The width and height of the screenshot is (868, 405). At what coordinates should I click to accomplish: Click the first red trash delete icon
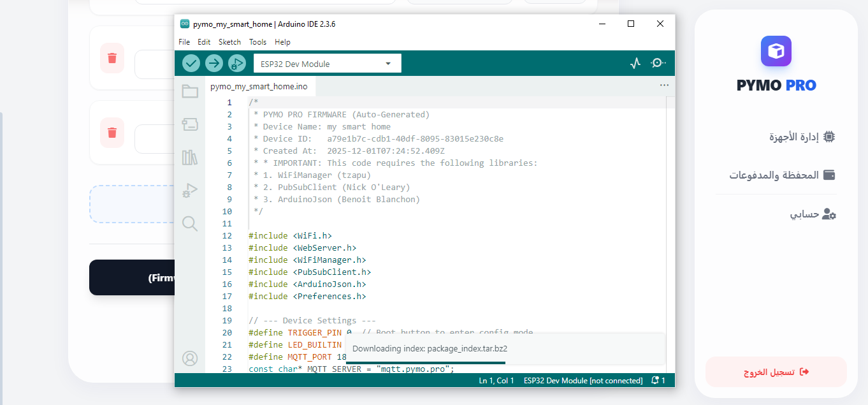point(112,58)
